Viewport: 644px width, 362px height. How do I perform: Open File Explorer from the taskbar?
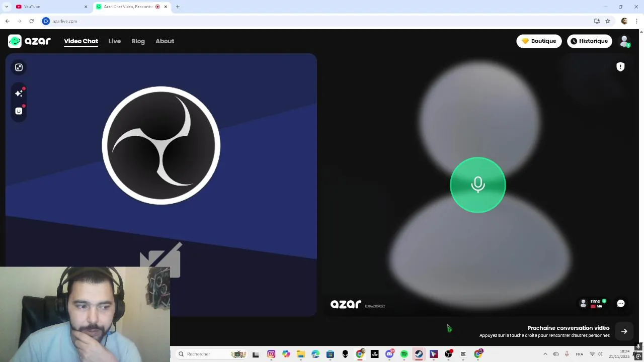click(301, 354)
